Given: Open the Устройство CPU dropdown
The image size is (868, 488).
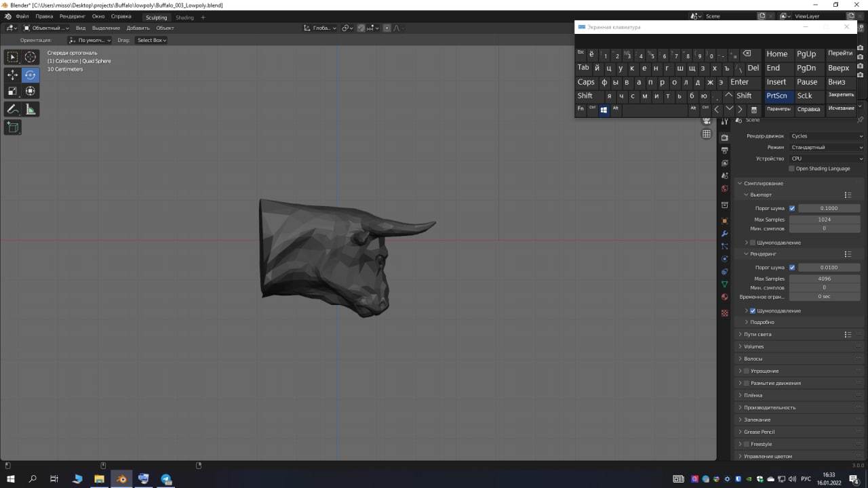Looking at the screenshot, I should pyautogui.click(x=827, y=159).
